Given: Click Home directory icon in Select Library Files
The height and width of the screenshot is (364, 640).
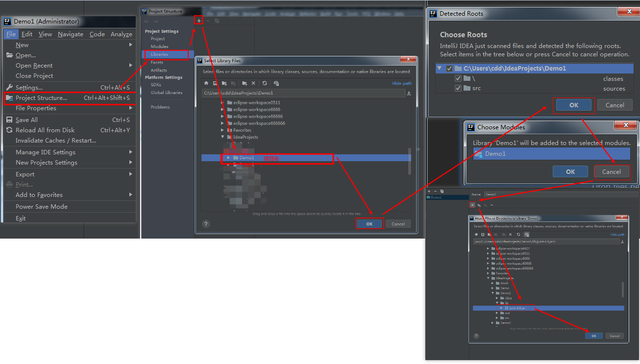Looking at the screenshot, I should (x=206, y=83).
